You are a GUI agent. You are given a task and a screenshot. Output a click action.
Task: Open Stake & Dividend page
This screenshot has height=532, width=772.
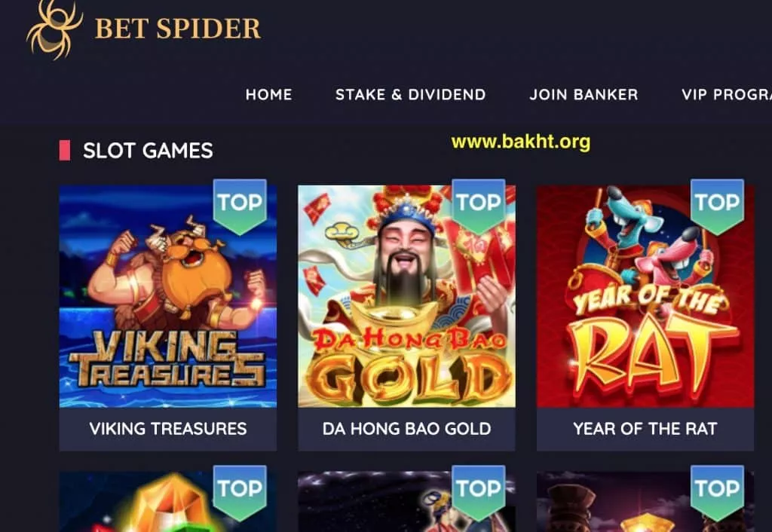411,94
